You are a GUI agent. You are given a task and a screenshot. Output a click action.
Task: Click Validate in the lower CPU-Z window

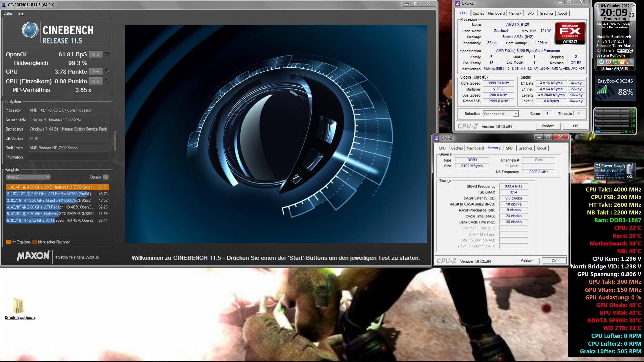click(527, 261)
